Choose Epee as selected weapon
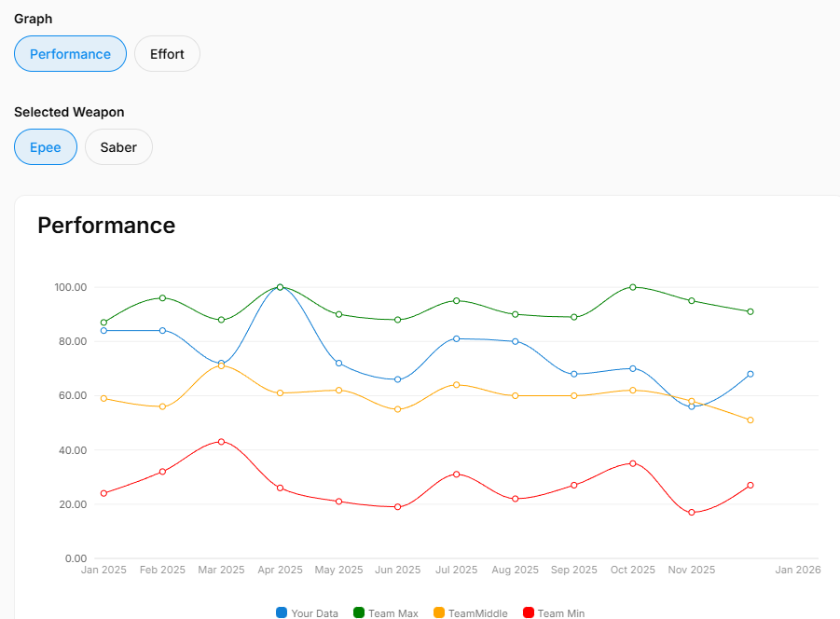This screenshot has height=619, width=840. pyautogui.click(x=45, y=147)
